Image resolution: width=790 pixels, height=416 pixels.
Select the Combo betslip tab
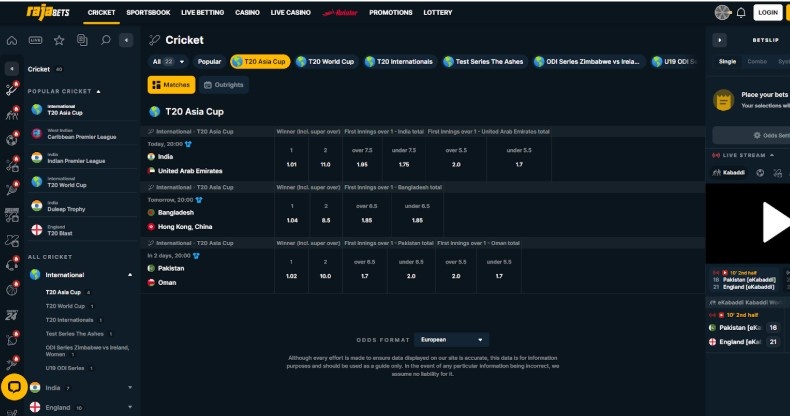[x=757, y=61]
